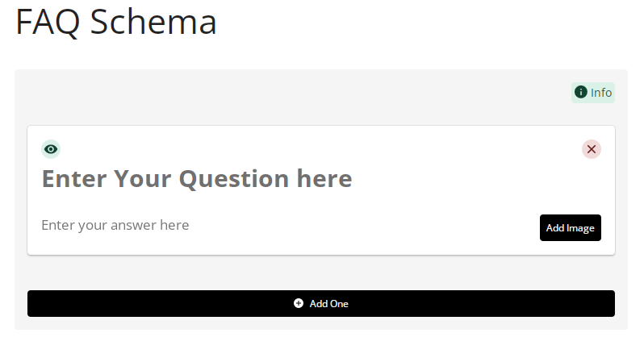Toggle the eye visibility icon on the FAQ card
This screenshot has height=337, width=644.
click(x=51, y=149)
